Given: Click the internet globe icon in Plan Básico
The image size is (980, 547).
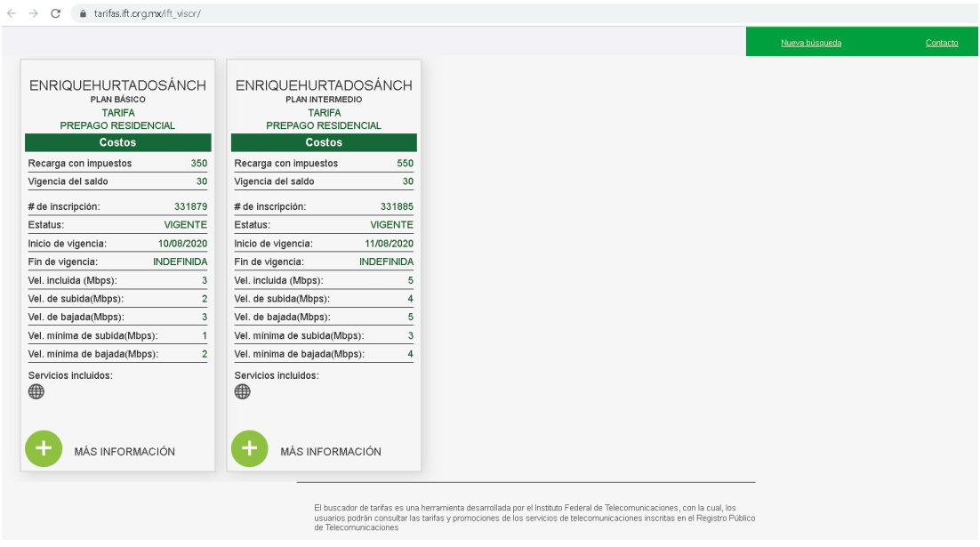Looking at the screenshot, I should 36,391.
